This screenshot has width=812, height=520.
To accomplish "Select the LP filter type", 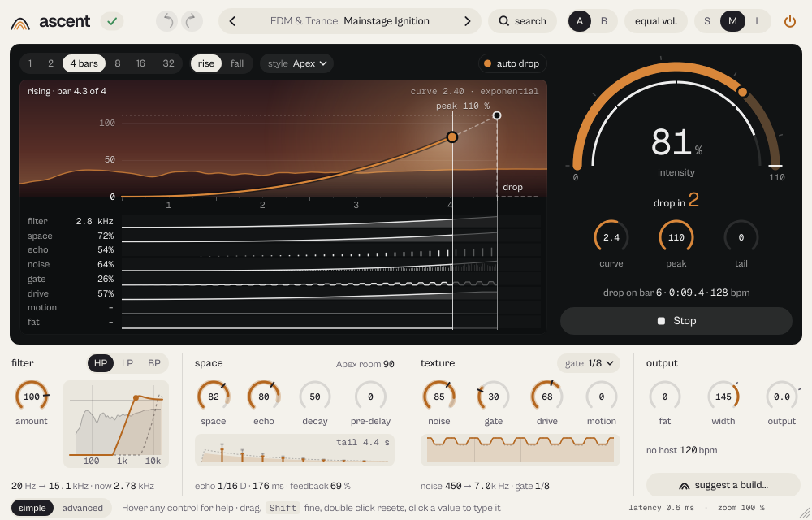I will (x=127, y=363).
